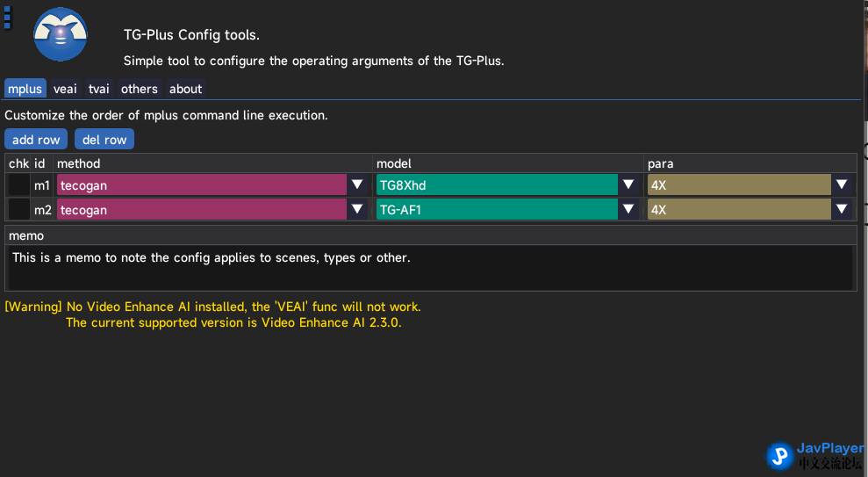868x477 pixels.
Task: Open the m2 model TG-AF1 dropdown
Action: click(x=628, y=210)
